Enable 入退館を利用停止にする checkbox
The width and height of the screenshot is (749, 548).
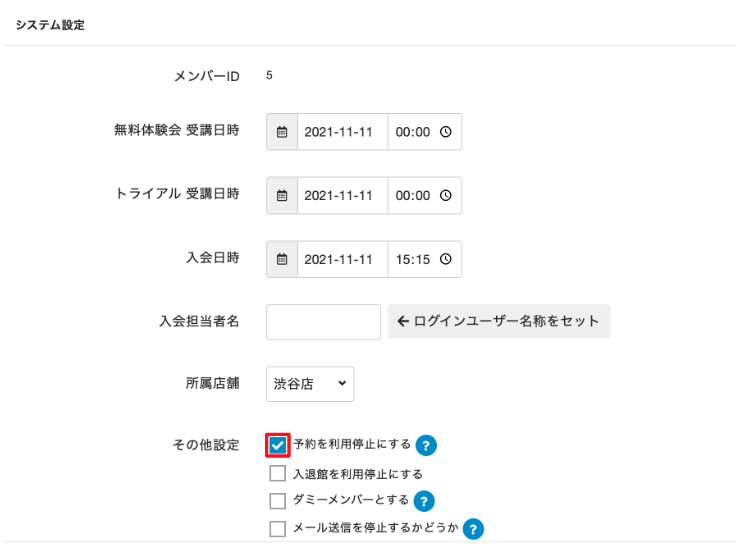[278, 474]
